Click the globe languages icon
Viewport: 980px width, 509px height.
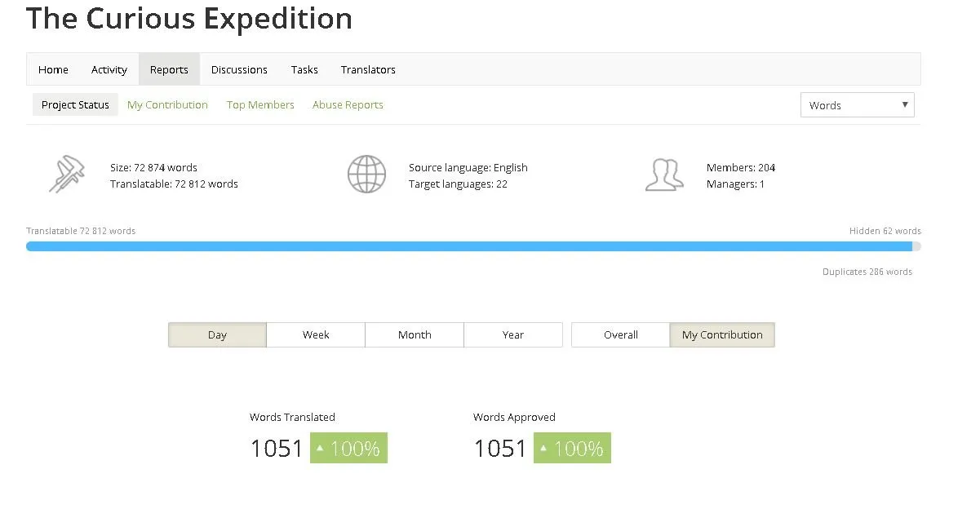pos(366,175)
